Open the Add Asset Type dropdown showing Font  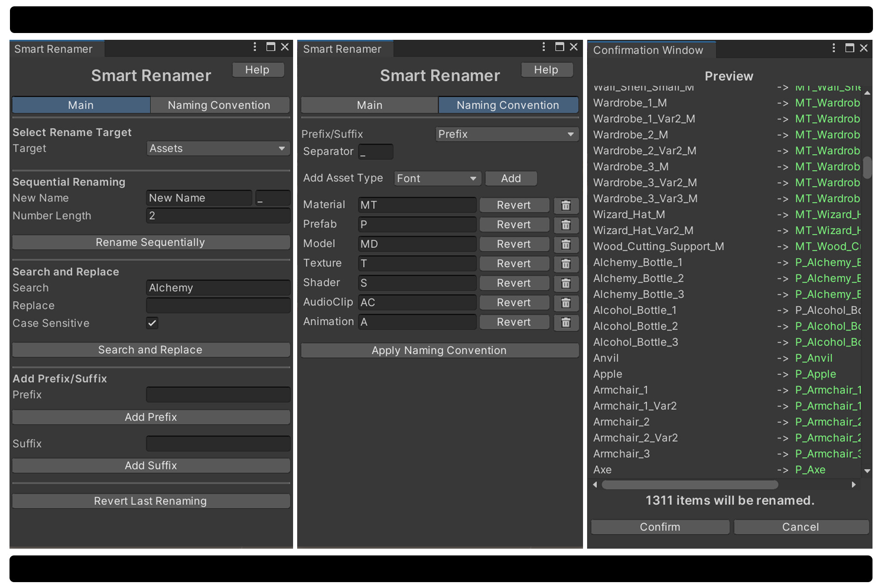click(x=436, y=178)
